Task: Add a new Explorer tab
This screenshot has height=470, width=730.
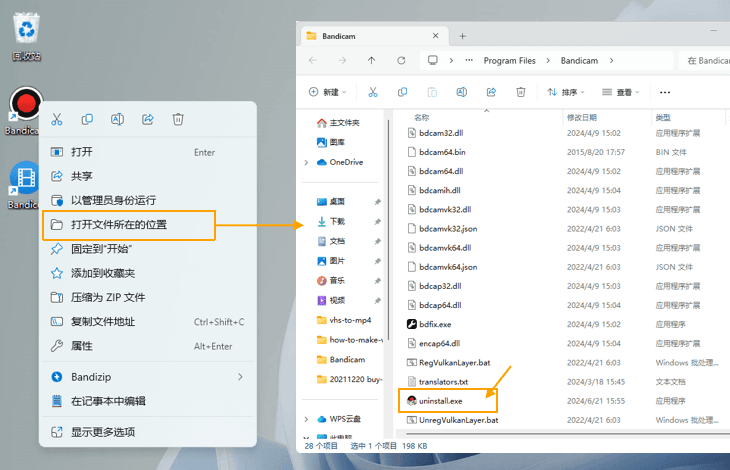Action: coord(462,36)
